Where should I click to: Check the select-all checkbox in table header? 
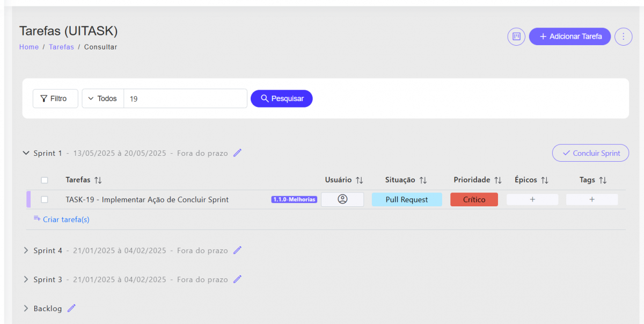click(45, 180)
